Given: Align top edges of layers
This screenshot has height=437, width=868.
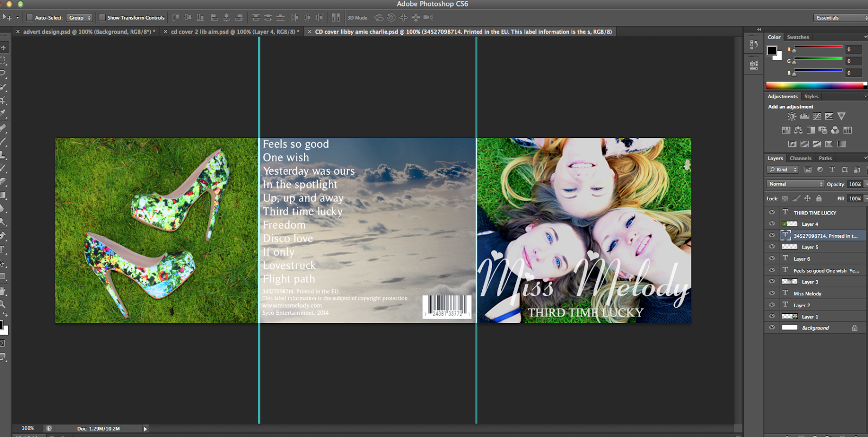Looking at the screenshot, I should pos(176,17).
